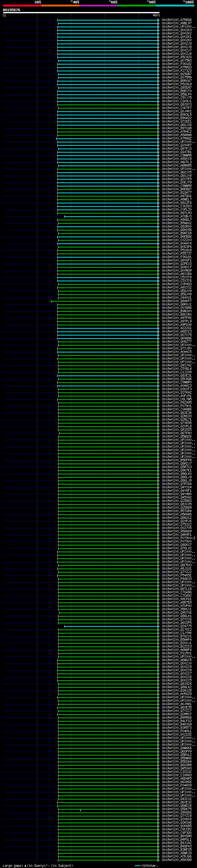Image resolution: width=197 pixels, height=868 pixels.
Task: Click the UniRef100_B9H3L5 hit name
Action: click(176, 115)
